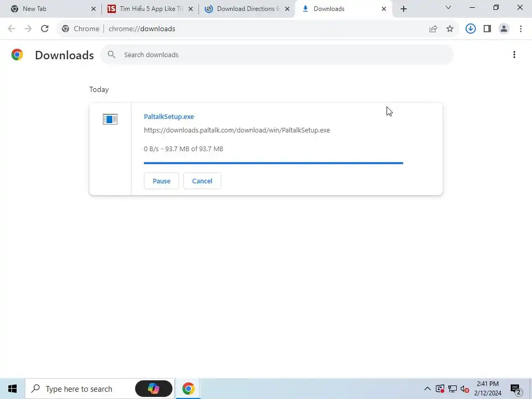
Task: Cancel the PaltalkSetup.exe download
Action: tap(202, 181)
